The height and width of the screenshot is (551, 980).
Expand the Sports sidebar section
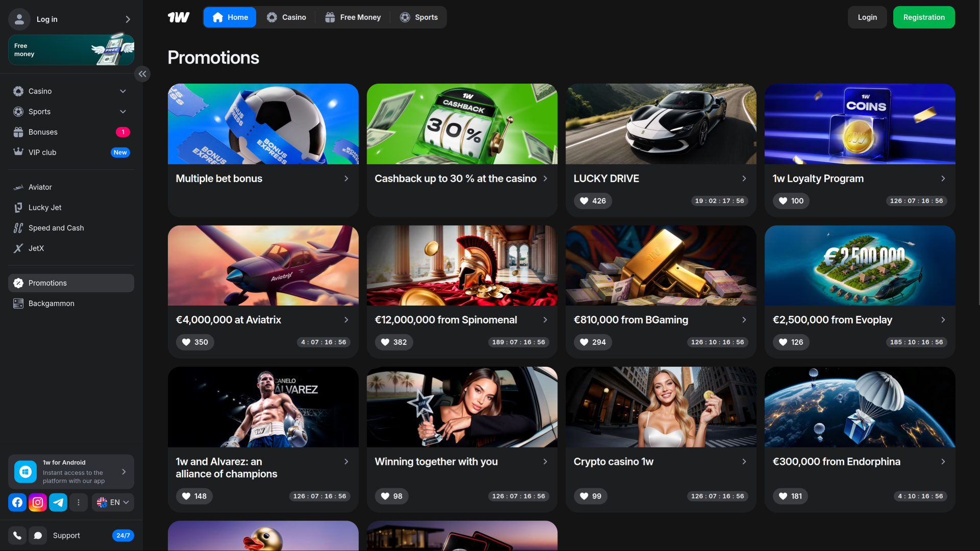(122, 111)
